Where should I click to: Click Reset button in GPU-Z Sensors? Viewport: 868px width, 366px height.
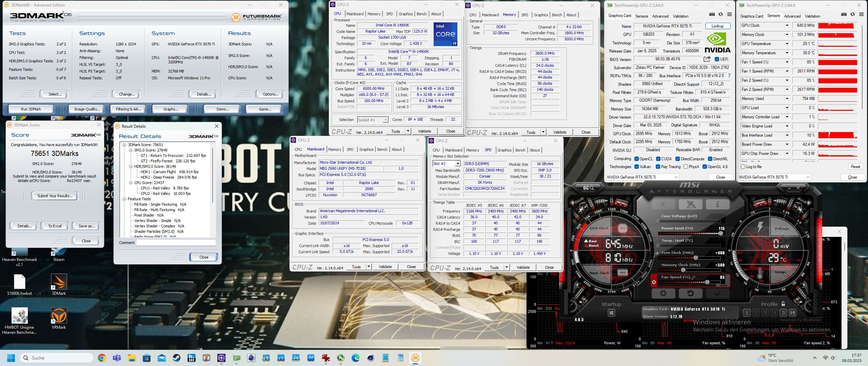point(855,167)
